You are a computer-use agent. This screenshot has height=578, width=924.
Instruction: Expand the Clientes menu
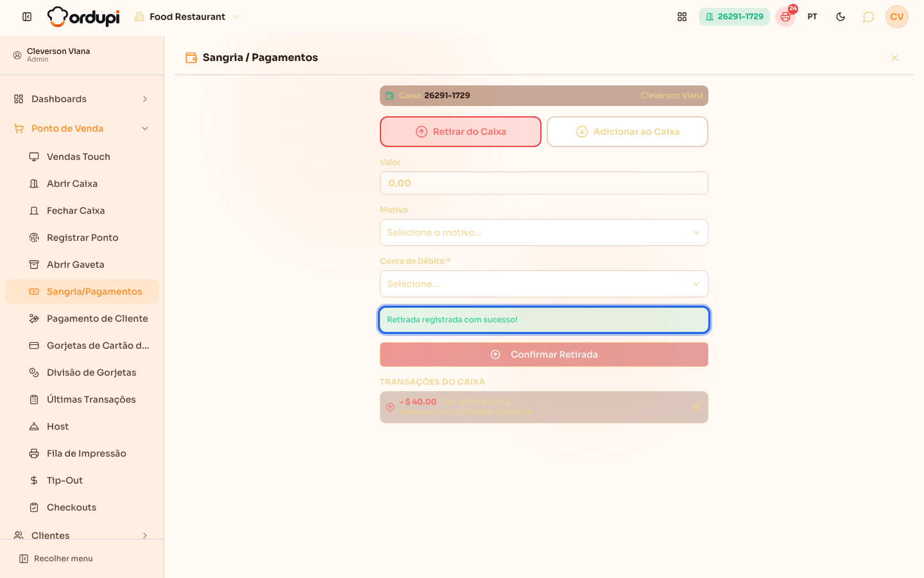[x=81, y=535]
